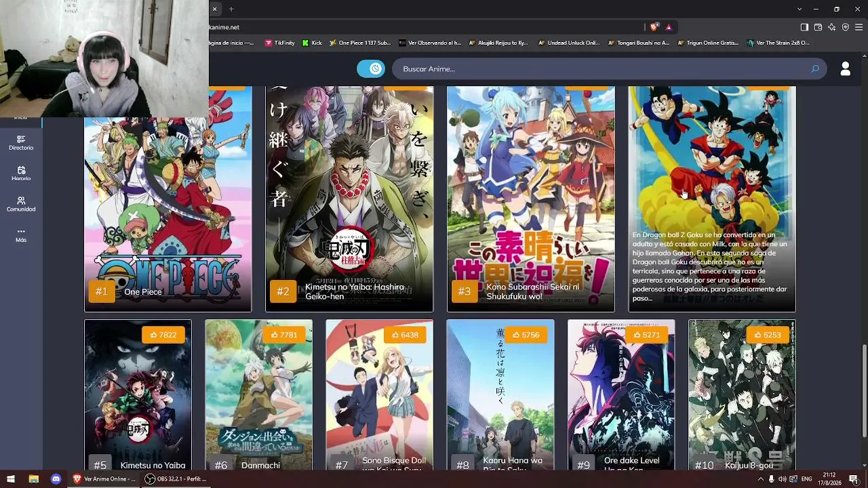Viewport: 868px width, 488px height.
Task: Click the 6438 likes badge
Action: pos(406,335)
